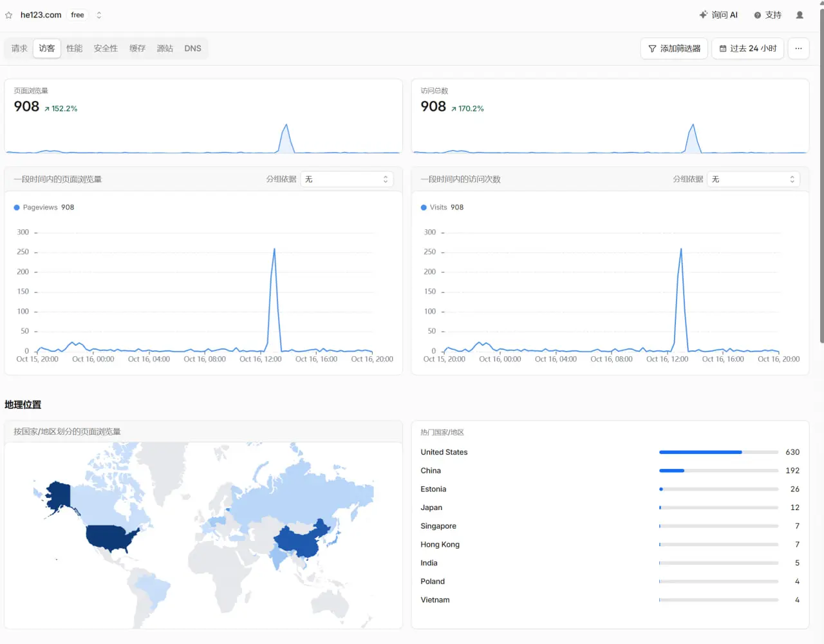824x644 pixels.
Task: Click the United States progress bar
Action: (x=719, y=452)
